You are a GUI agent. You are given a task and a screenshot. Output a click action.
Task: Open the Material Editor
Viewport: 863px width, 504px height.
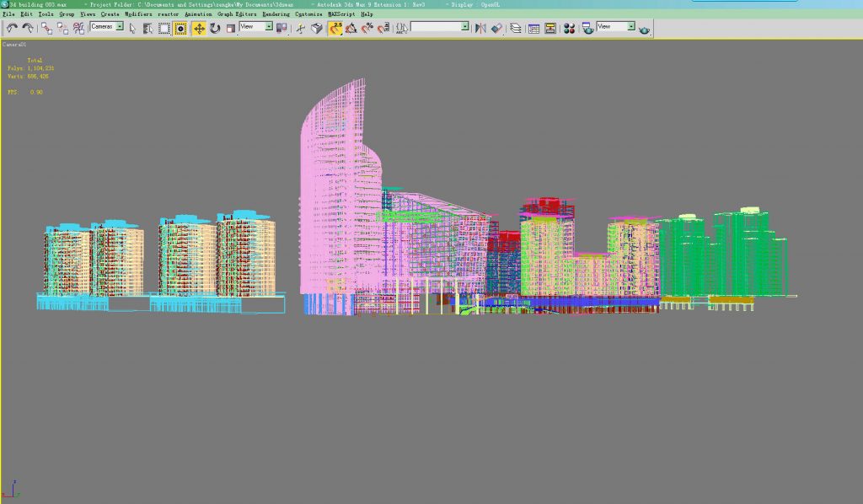(570, 28)
